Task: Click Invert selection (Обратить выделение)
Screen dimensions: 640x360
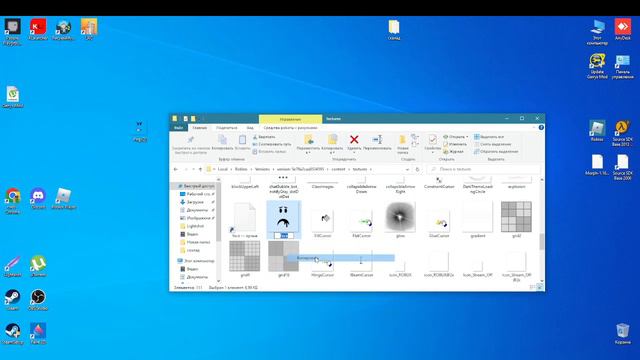Action: (496, 151)
